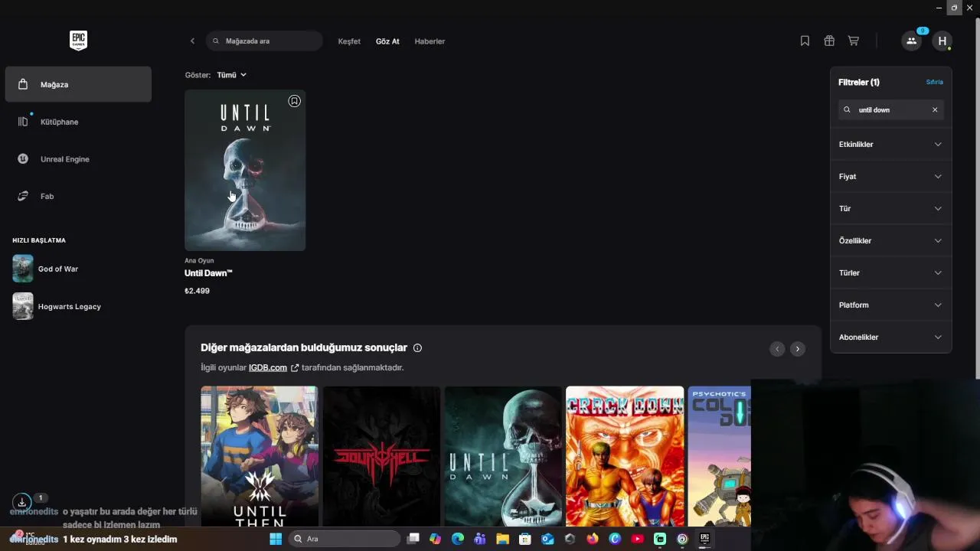The image size is (980, 551).
Task: Open the Haberler tab
Action: 430,41
